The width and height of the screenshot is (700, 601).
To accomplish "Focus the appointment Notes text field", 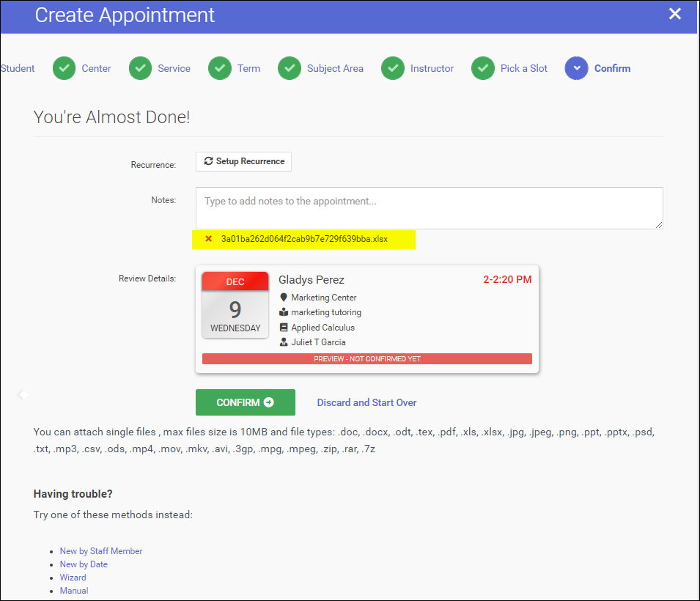I will click(x=430, y=208).
